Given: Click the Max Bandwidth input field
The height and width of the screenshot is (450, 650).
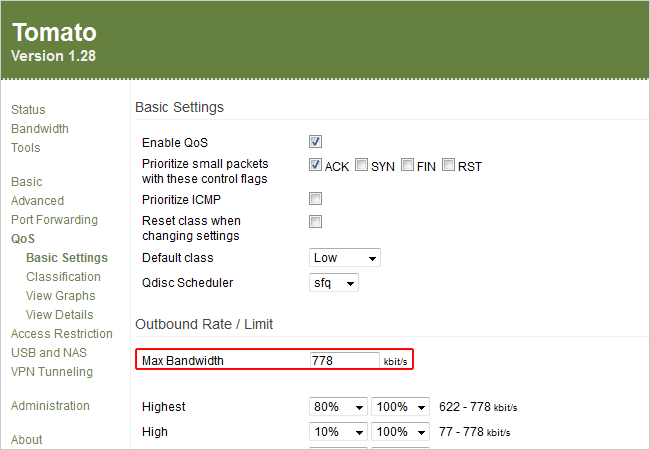Looking at the screenshot, I should coord(344,360).
